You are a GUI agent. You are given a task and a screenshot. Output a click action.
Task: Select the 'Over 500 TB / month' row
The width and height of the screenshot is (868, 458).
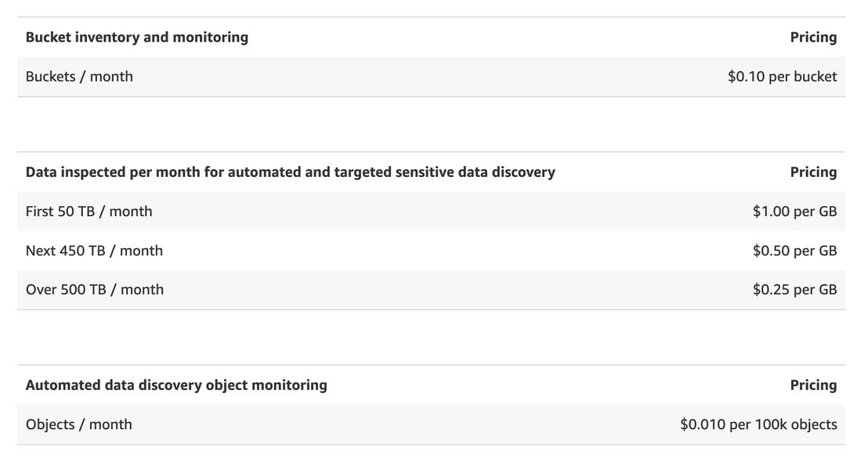[x=431, y=290]
